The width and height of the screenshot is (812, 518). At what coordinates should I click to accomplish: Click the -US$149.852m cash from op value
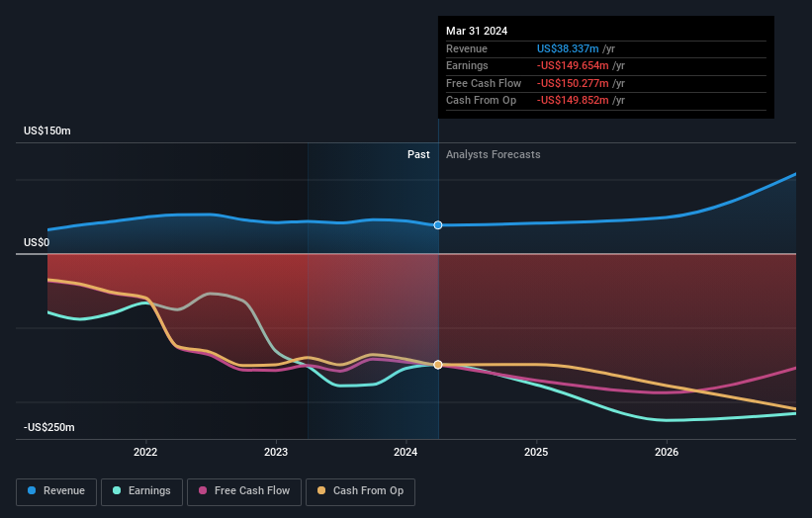(573, 101)
